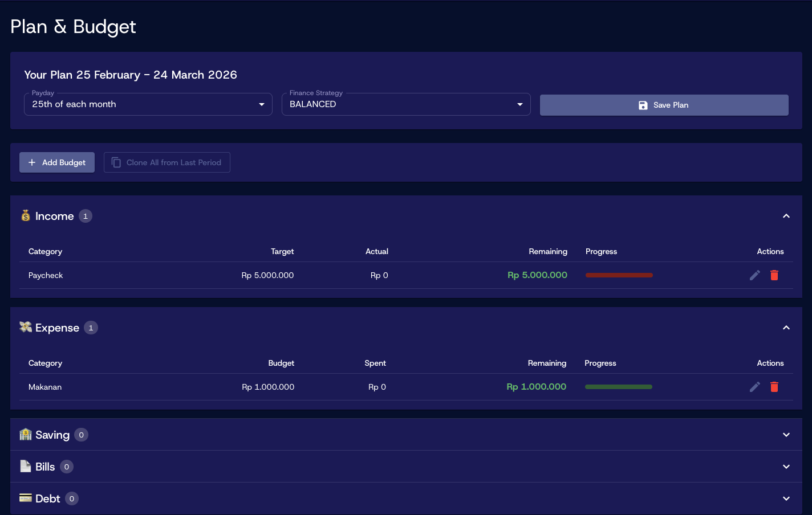Collapse the Income section chevron

pos(786,216)
